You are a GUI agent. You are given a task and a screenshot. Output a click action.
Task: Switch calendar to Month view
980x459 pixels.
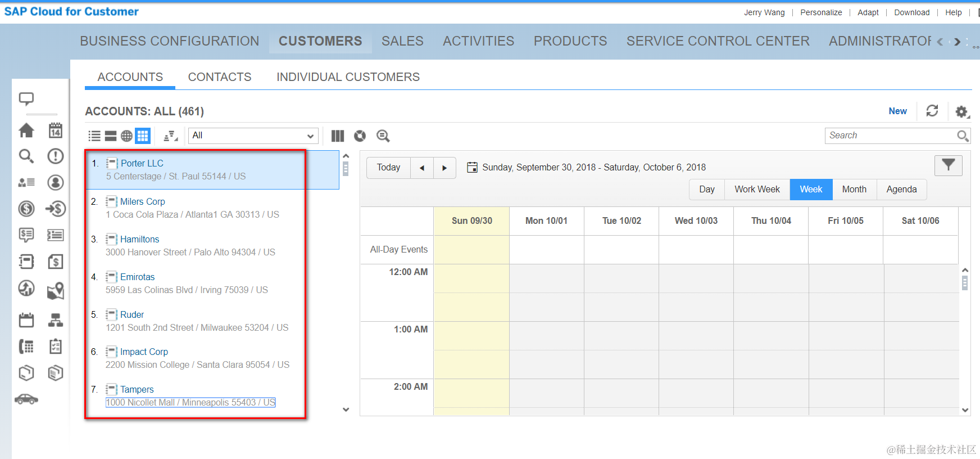tap(854, 190)
